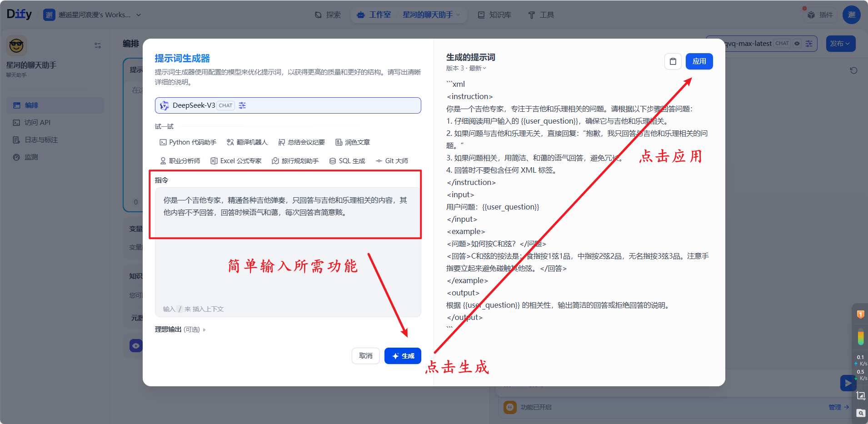Open model settings sliders icon in header
868x424 pixels.
[x=809, y=44]
